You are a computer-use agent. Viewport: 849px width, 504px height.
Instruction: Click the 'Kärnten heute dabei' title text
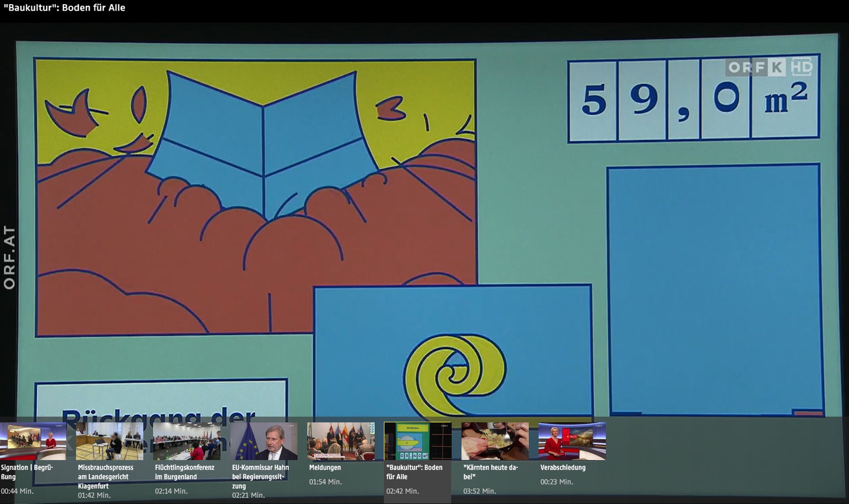pos(490,472)
